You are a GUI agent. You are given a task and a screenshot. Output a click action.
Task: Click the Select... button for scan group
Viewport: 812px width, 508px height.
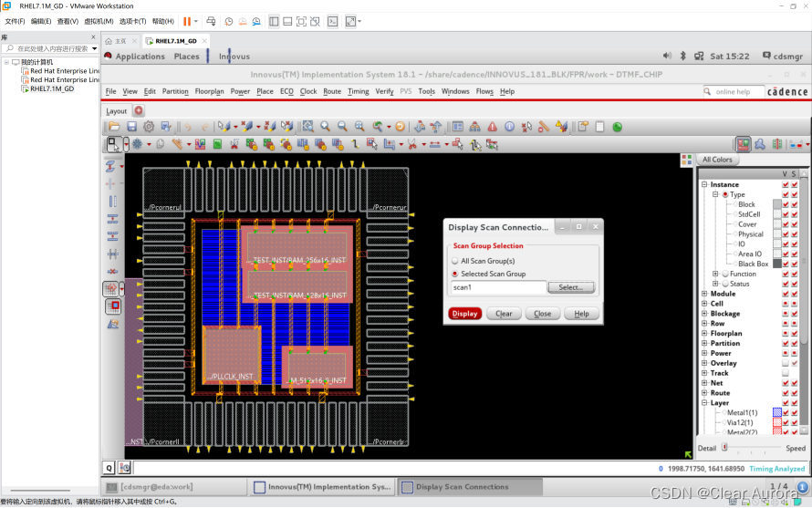[x=570, y=287]
